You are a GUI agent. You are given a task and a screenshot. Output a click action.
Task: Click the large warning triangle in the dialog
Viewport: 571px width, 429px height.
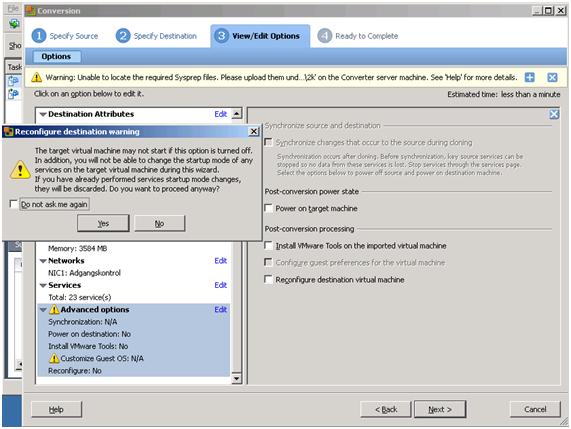(x=20, y=170)
